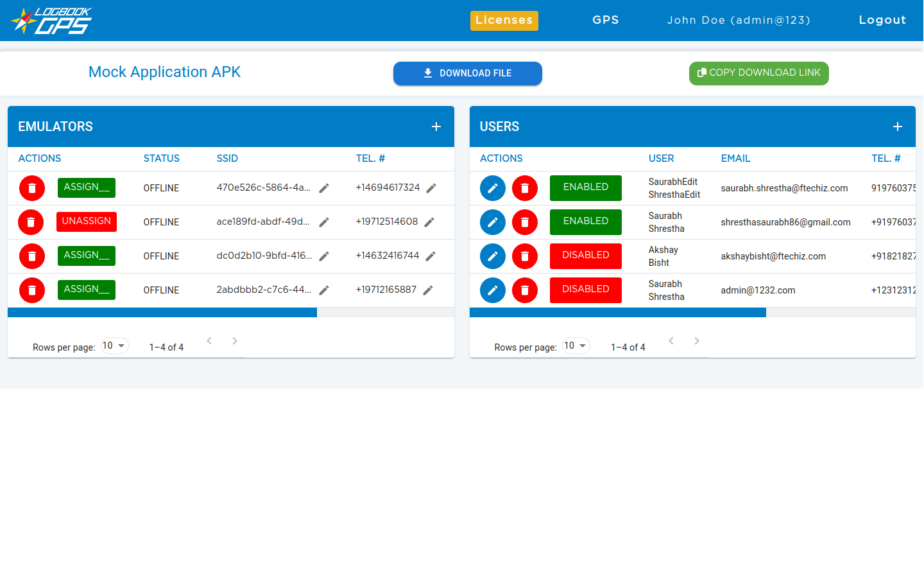Image resolution: width=924 pixels, height=578 pixels.
Task: Toggle ENABLED status for shresthasaurabh86@gmail.com
Action: point(585,222)
